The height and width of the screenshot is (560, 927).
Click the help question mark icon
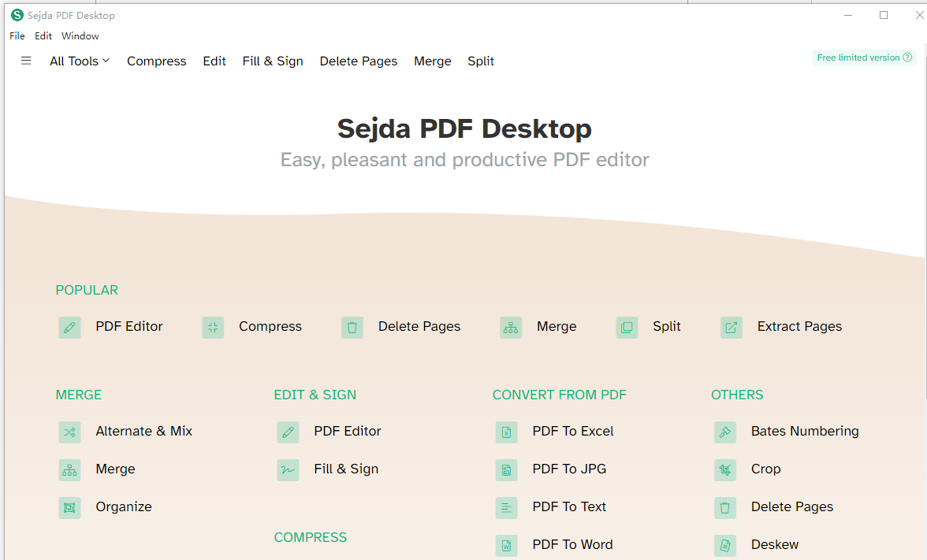[907, 57]
